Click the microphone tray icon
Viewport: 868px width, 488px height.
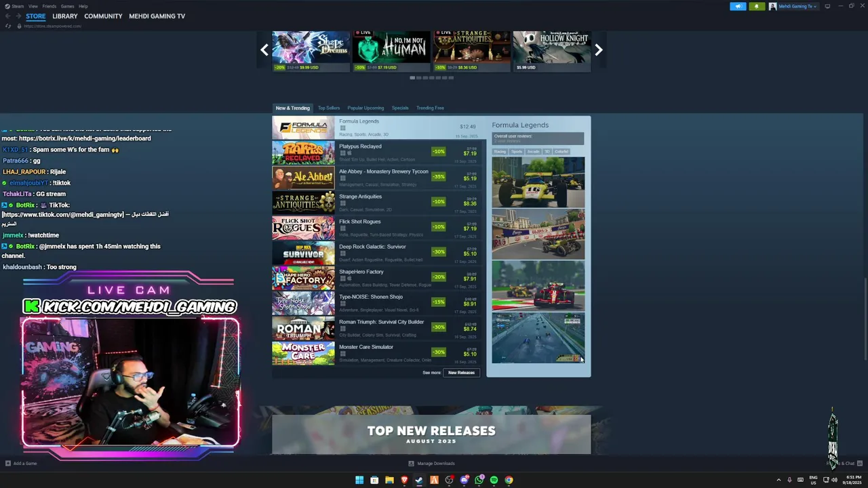click(x=789, y=480)
